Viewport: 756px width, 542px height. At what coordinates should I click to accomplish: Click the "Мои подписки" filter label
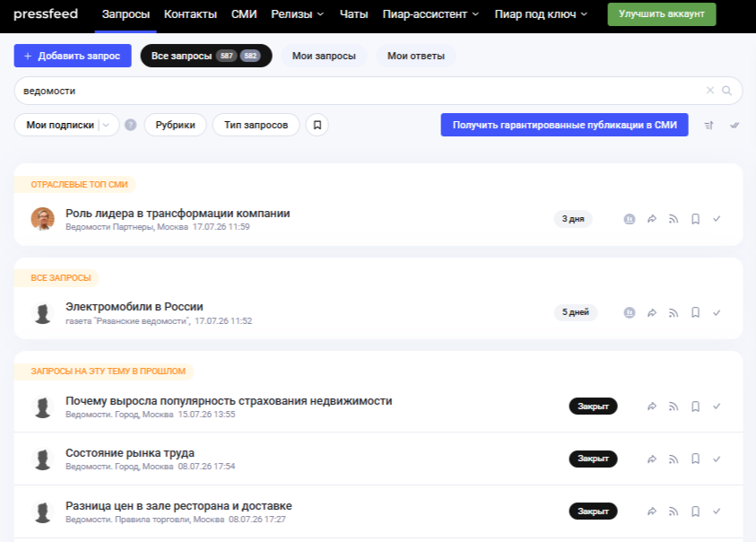60,125
